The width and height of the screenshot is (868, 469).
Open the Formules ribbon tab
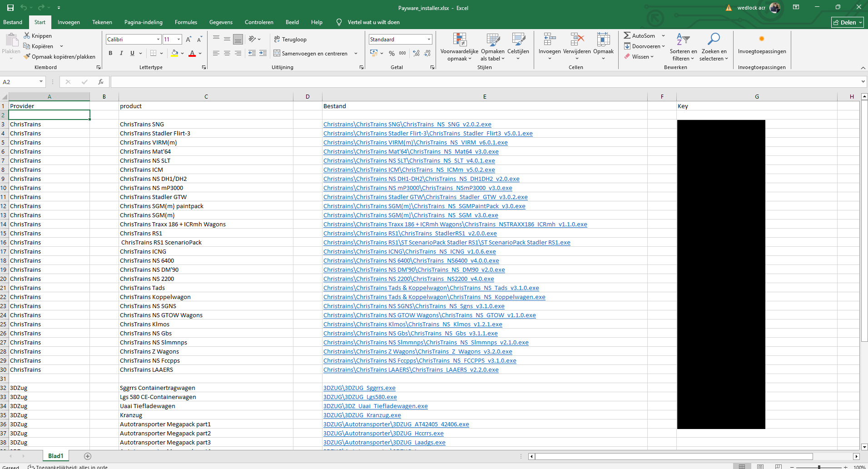coord(186,22)
